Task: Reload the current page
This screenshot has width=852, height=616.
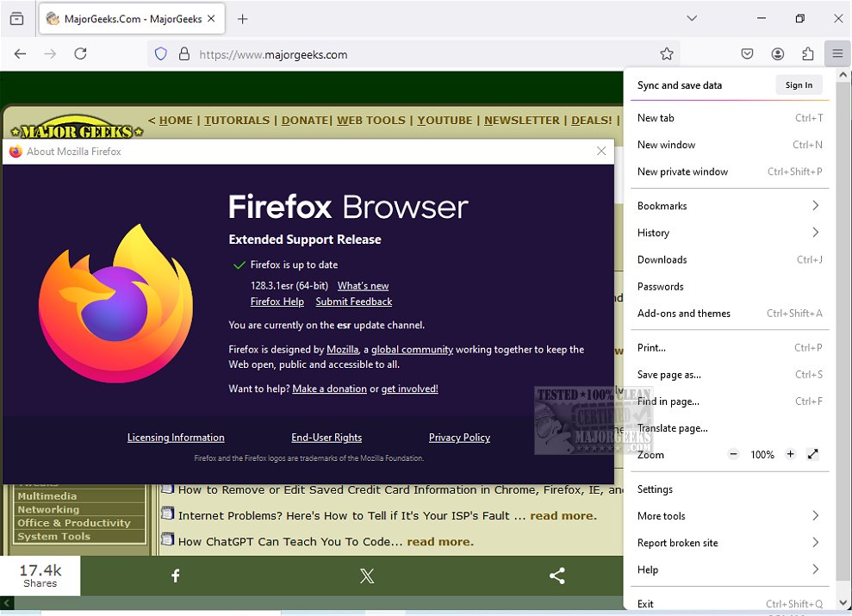Action: [x=80, y=53]
